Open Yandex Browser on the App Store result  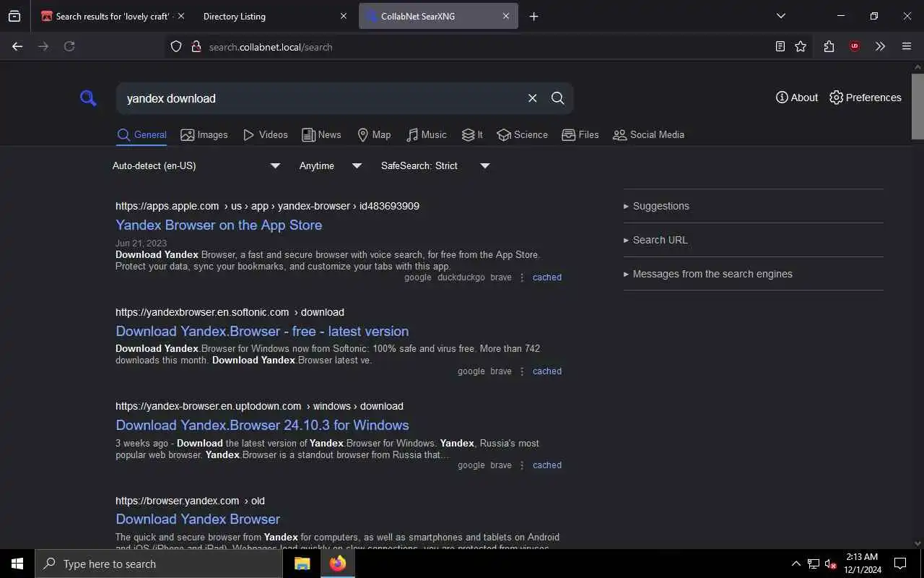coord(219,225)
